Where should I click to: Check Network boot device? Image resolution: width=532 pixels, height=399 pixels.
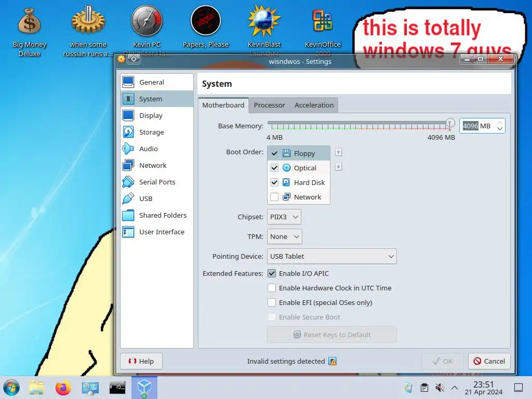(x=274, y=197)
